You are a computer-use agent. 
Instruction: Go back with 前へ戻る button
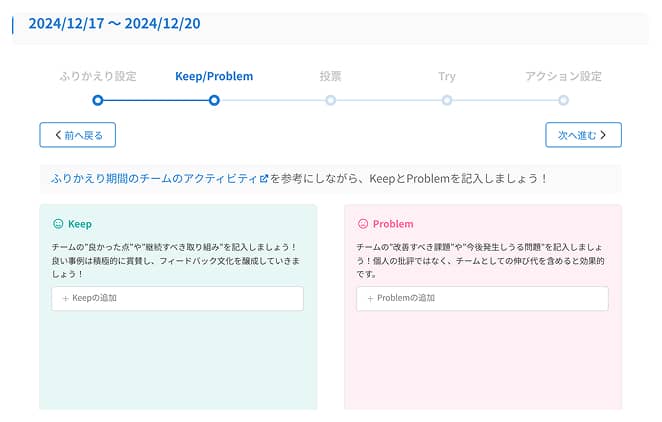pyautogui.click(x=78, y=135)
